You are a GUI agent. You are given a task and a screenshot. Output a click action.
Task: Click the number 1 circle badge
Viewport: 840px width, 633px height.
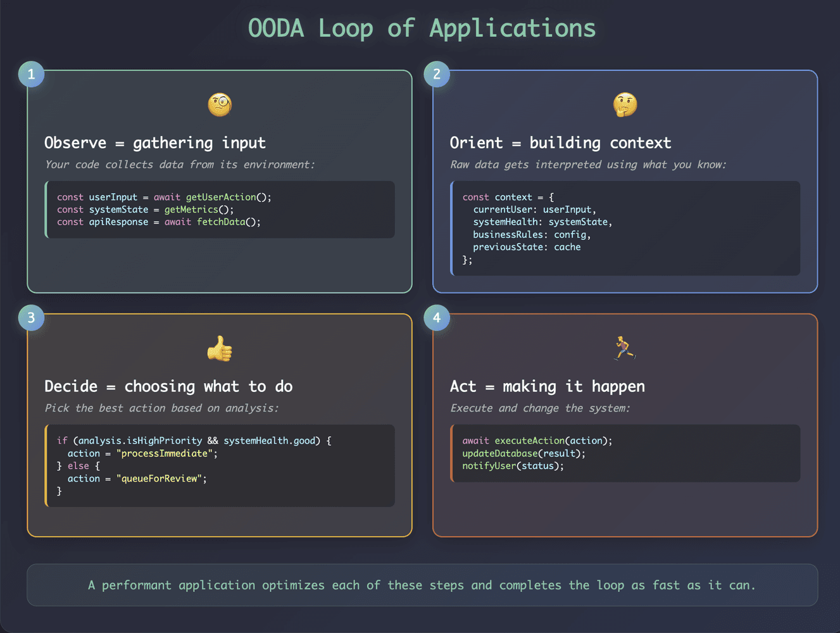pos(31,75)
